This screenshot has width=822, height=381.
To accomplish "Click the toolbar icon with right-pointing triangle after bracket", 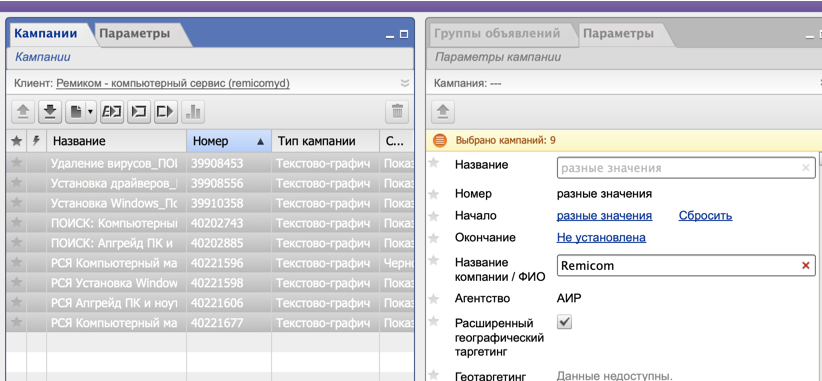I will point(166,112).
